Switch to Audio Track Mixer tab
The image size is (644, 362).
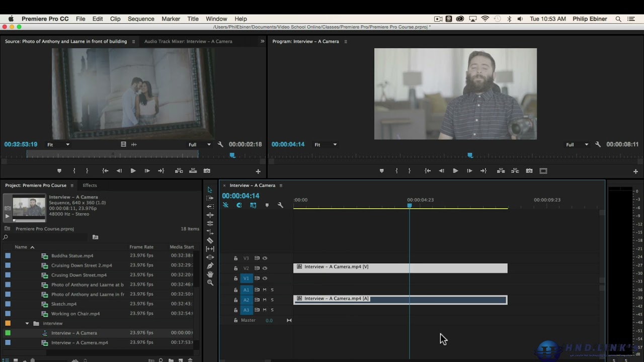point(188,41)
